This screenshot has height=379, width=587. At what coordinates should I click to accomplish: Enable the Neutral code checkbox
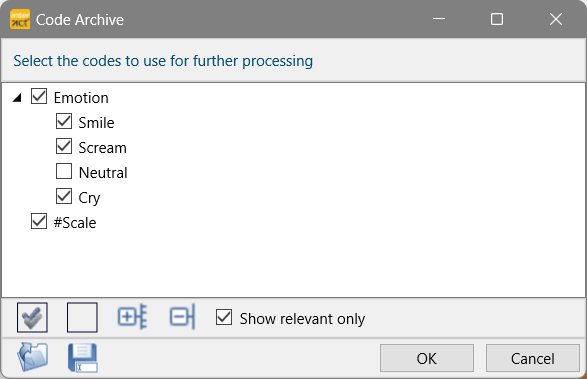click(64, 171)
